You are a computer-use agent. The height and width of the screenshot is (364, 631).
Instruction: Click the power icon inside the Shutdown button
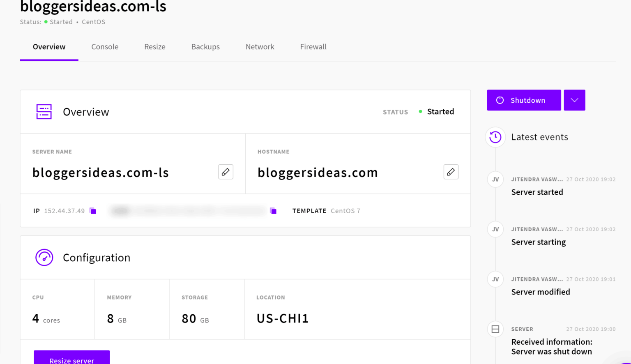500,100
